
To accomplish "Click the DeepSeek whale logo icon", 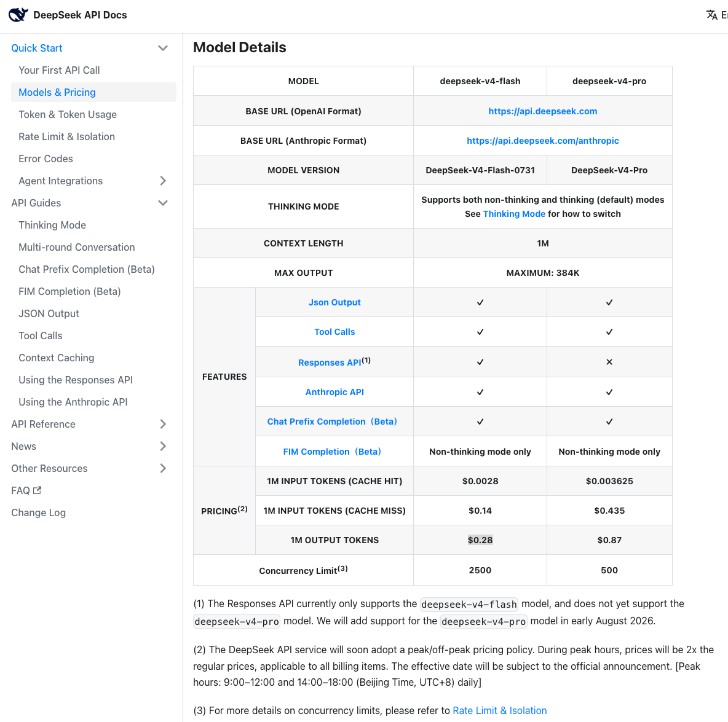I will click(x=18, y=15).
